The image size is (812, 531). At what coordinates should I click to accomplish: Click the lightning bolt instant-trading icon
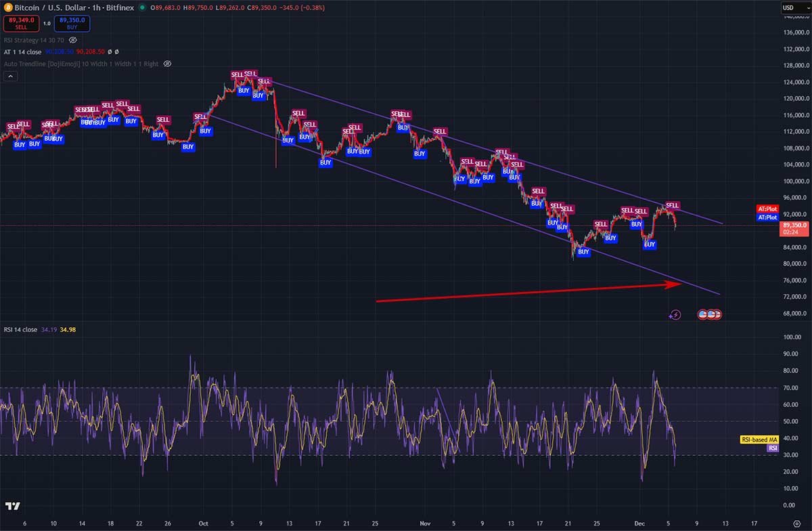(x=675, y=314)
